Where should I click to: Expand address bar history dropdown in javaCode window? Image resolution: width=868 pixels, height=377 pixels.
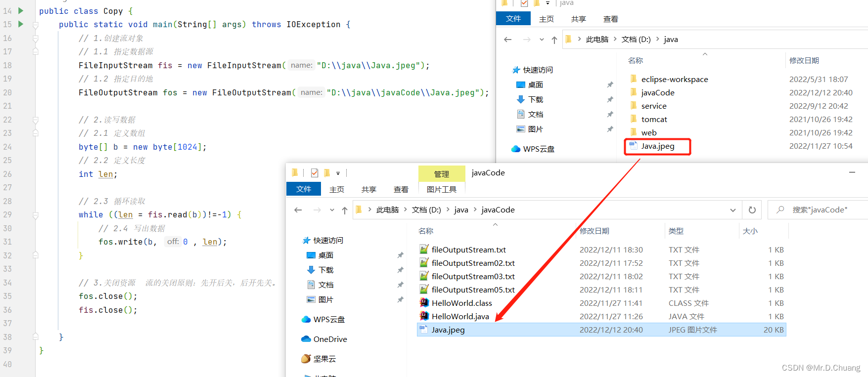733,210
